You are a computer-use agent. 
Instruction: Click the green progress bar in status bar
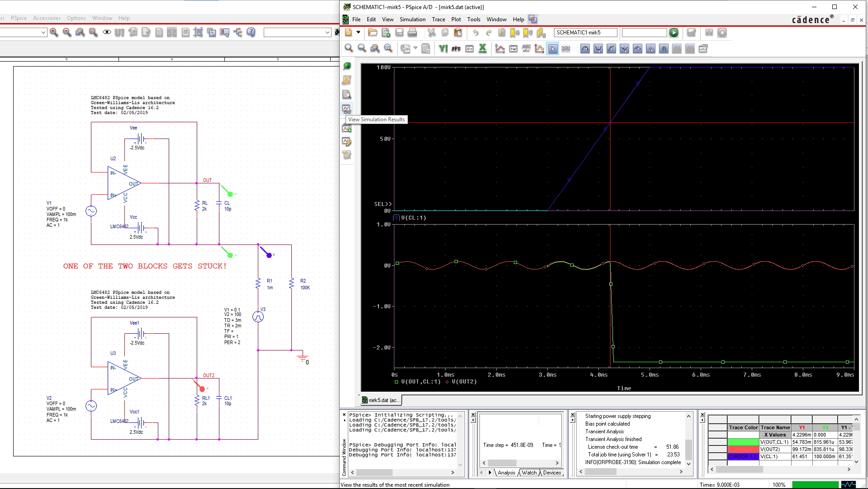[815, 484]
